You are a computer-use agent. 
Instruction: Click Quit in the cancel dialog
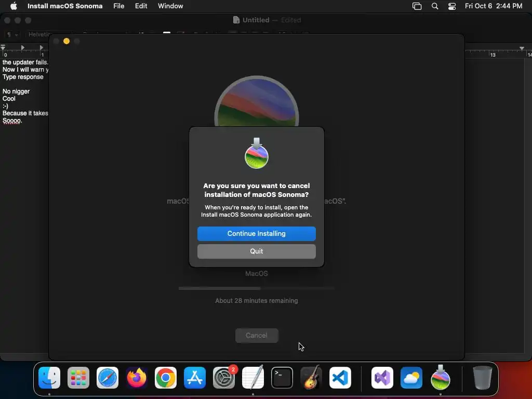tap(257, 251)
